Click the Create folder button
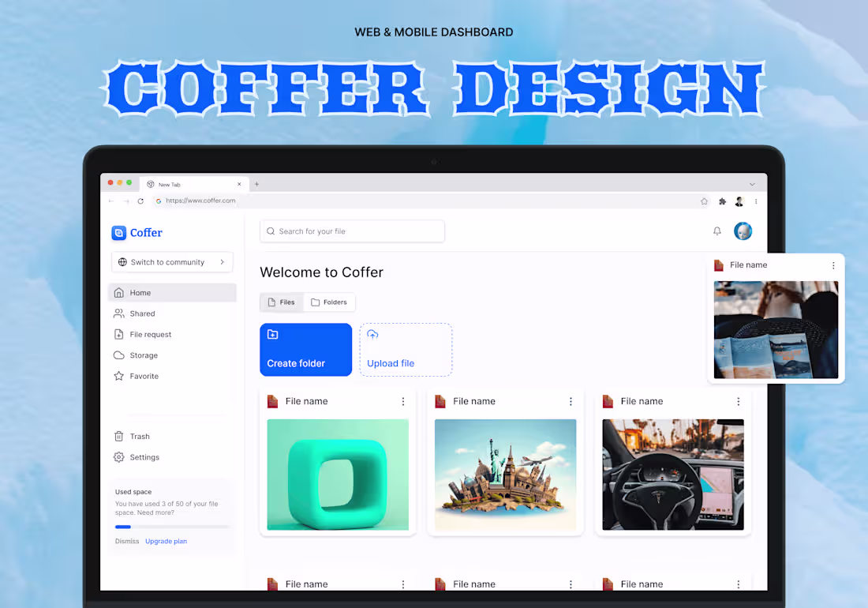 coord(305,349)
